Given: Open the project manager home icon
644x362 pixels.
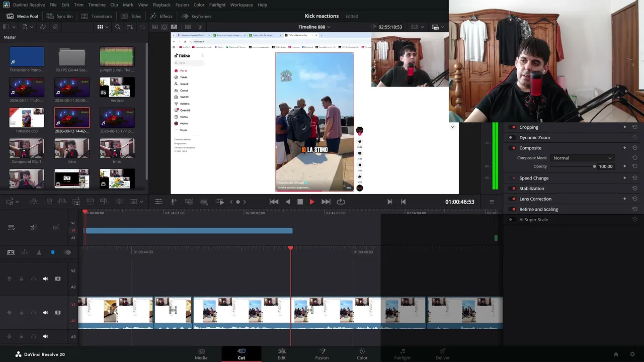Looking at the screenshot, I should [x=616, y=354].
